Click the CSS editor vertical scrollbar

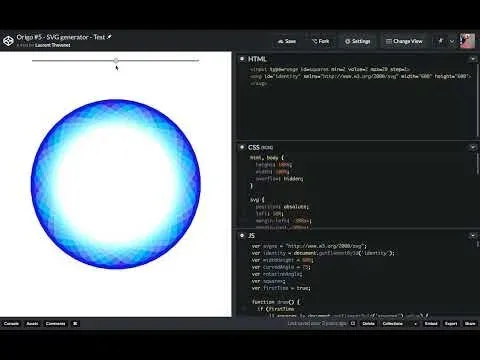tap(478, 163)
